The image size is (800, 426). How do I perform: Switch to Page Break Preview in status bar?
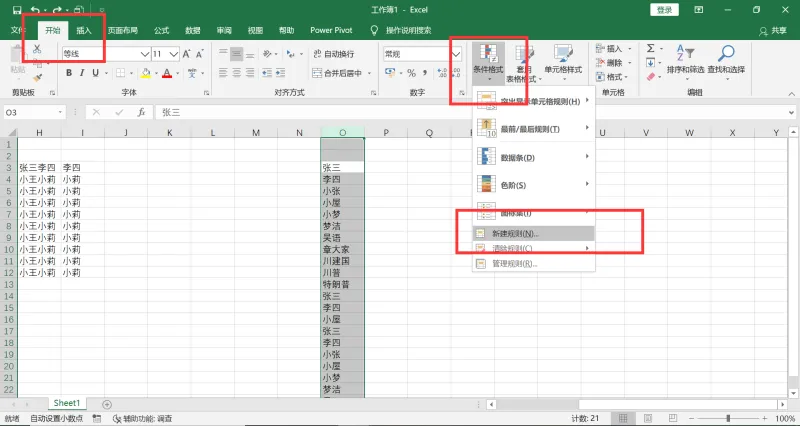(x=673, y=418)
